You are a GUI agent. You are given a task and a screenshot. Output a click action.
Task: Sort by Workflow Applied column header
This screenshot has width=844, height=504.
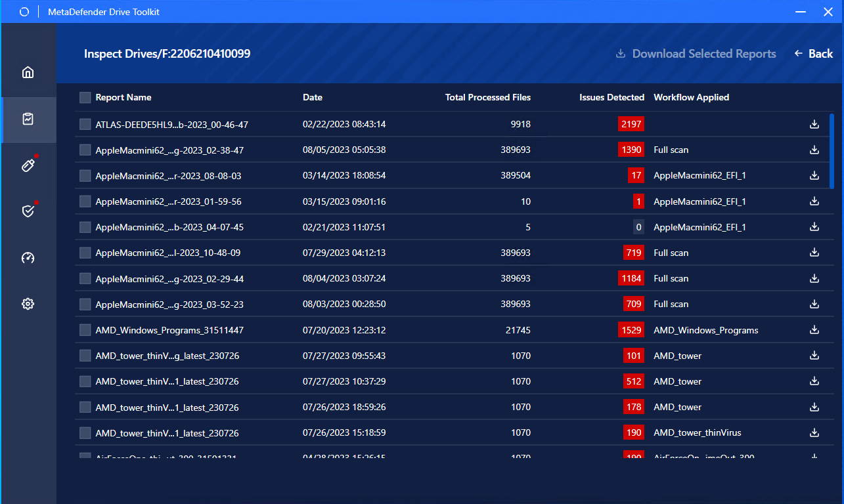[x=691, y=97]
